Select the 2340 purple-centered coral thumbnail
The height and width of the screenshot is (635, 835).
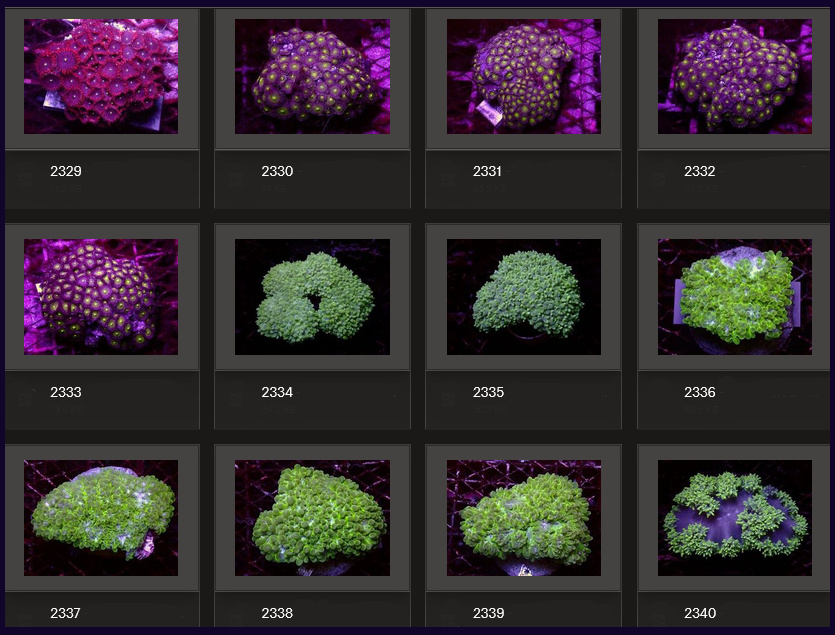pyautogui.click(x=735, y=518)
